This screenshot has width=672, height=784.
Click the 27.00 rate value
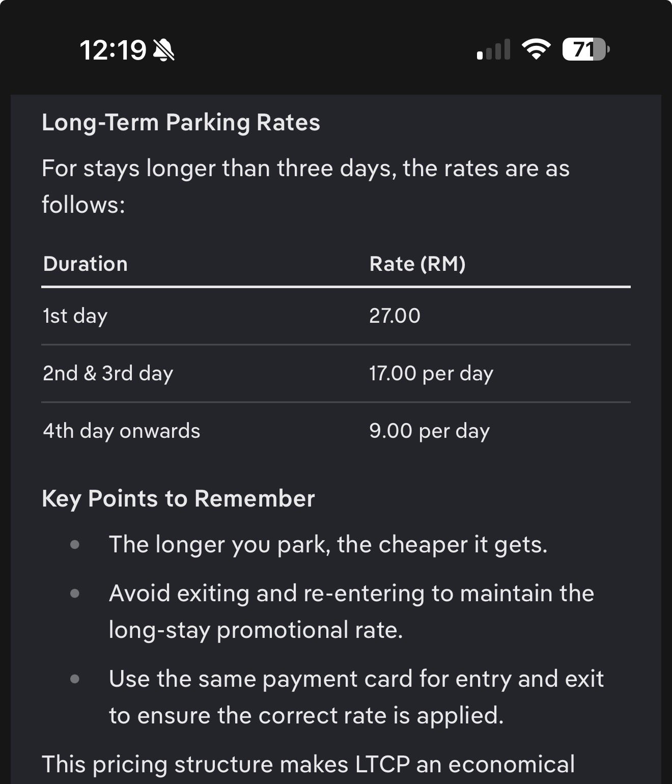tap(395, 316)
